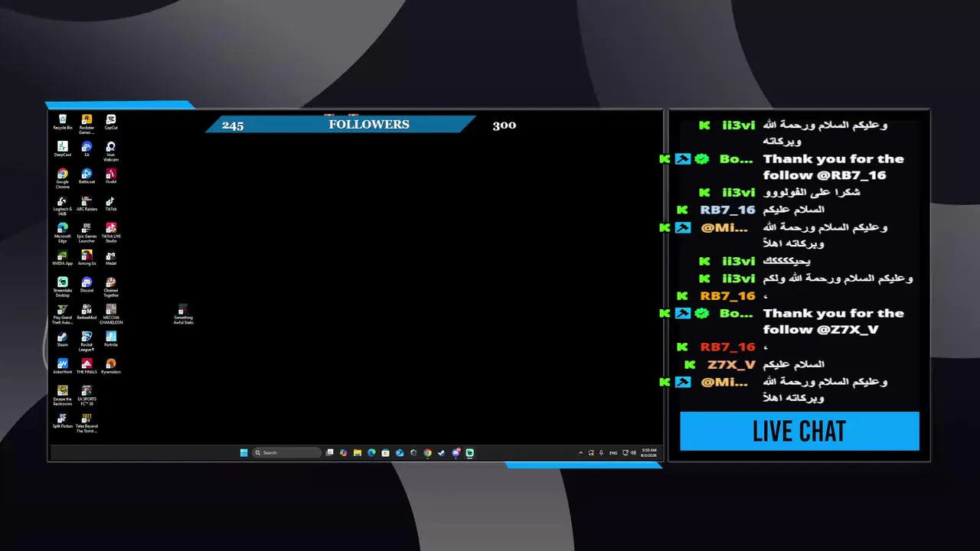Select the BakkesMod desktop icon
Screen dimensions: 980x551
87,311
